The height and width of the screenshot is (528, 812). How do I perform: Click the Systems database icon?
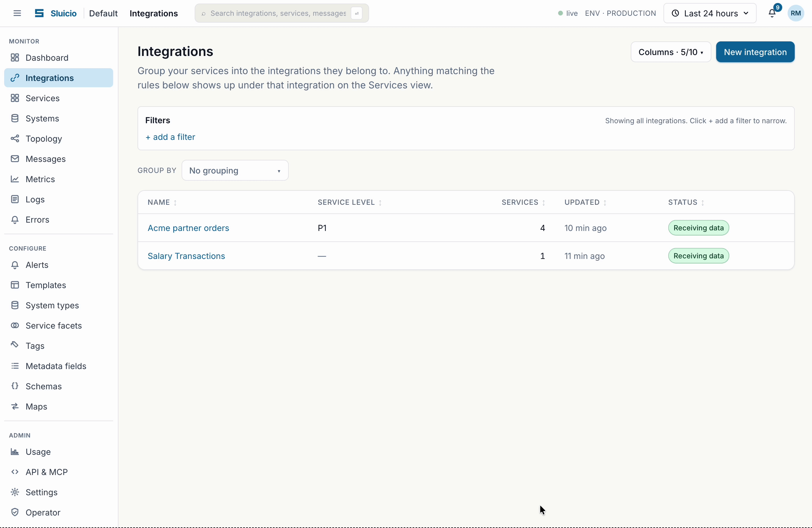pos(15,118)
